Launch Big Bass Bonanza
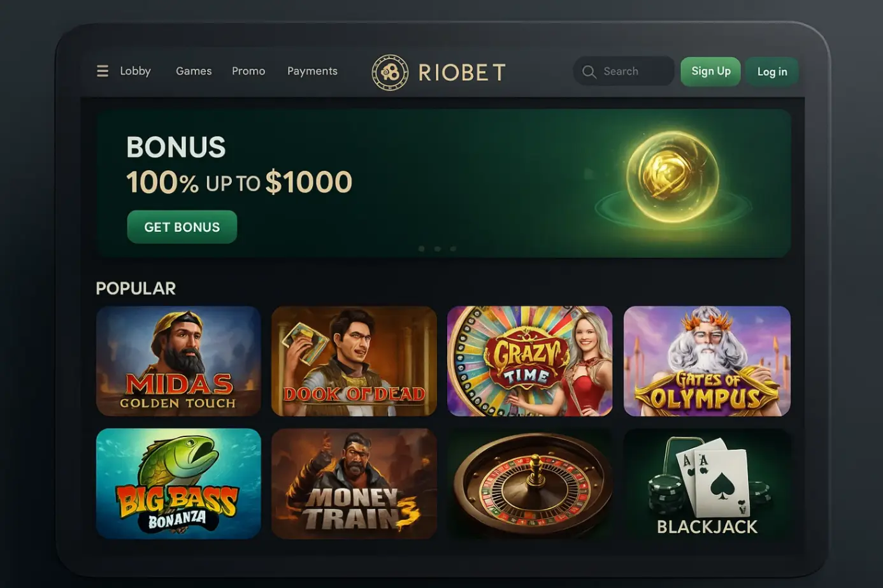The height and width of the screenshot is (588, 883). click(x=178, y=484)
